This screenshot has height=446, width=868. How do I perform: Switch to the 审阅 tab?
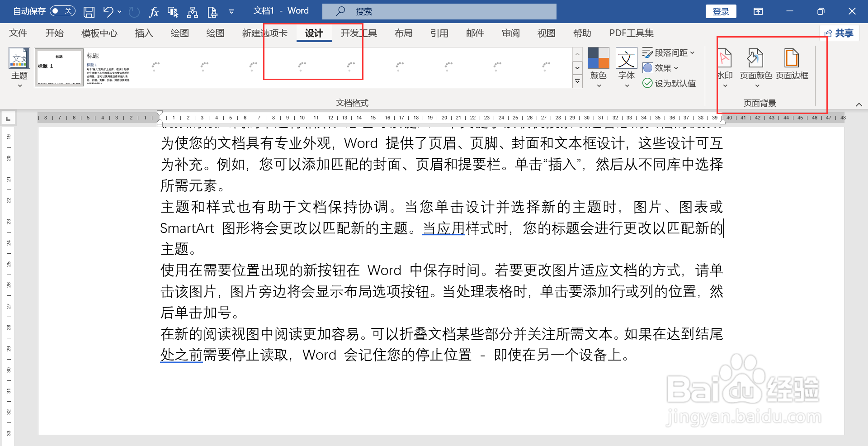pyautogui.click(x=510, y=33)
